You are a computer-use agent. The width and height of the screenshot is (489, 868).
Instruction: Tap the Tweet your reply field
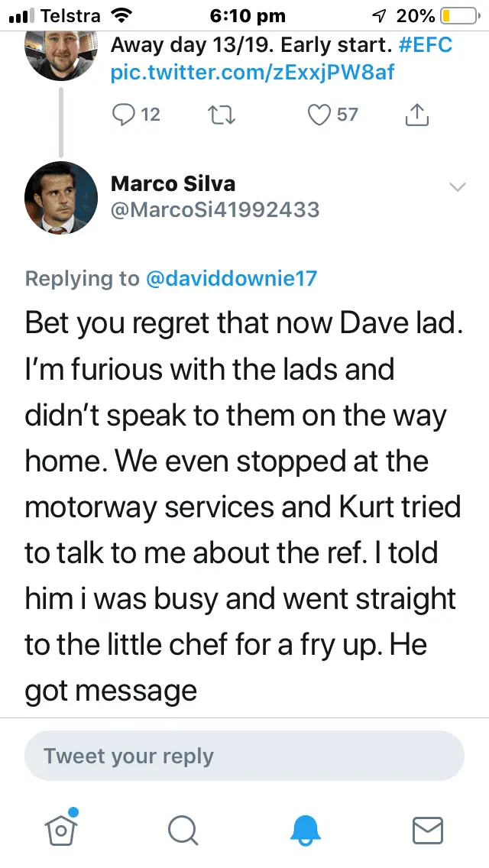244,756
